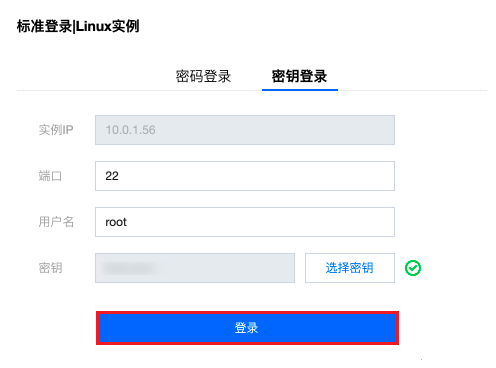Click the blue underline beneath 密钥登录

tap(300, 90)
